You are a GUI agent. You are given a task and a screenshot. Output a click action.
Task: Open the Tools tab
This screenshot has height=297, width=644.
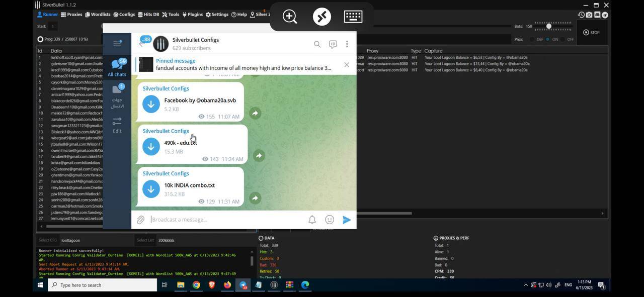point(171,15)
